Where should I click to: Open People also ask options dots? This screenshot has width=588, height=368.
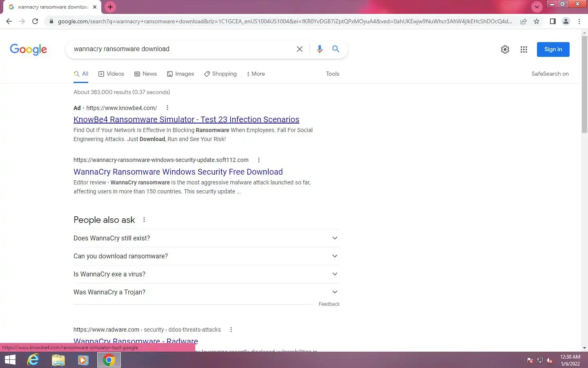coord(144,220)
